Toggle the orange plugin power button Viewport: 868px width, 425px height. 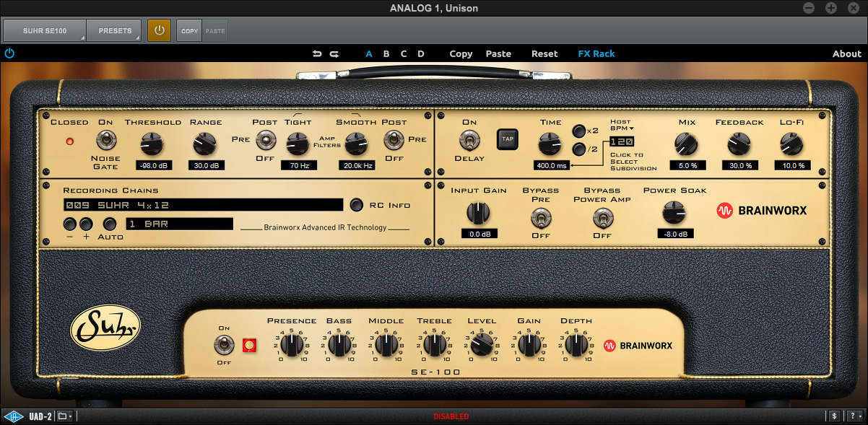[160, 31]
